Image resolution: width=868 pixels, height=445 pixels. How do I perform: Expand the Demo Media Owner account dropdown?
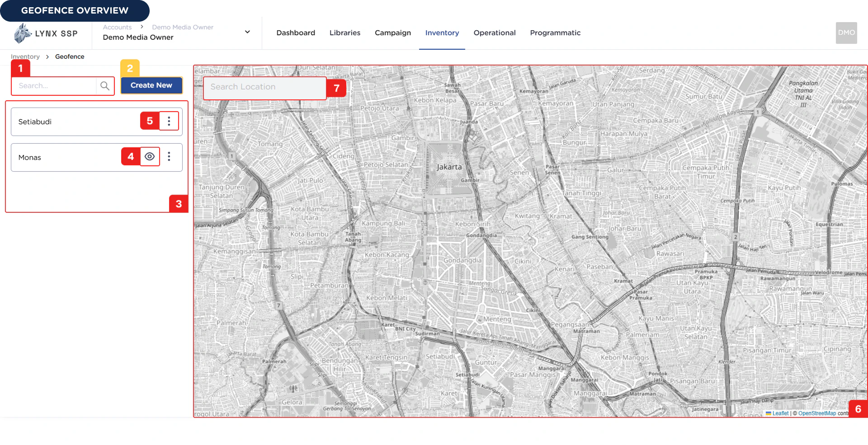point(247,32)
